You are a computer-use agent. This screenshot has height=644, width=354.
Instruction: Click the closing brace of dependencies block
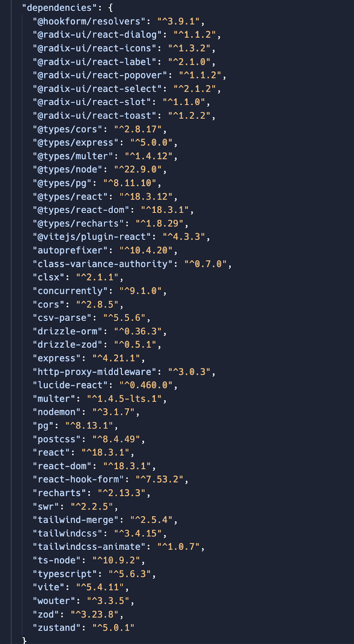pyautogui.click(x=25, y=640)
